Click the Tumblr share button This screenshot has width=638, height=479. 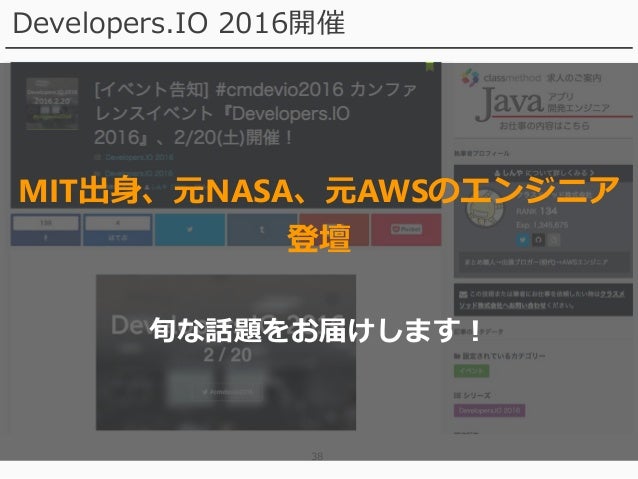click(262, 230)
